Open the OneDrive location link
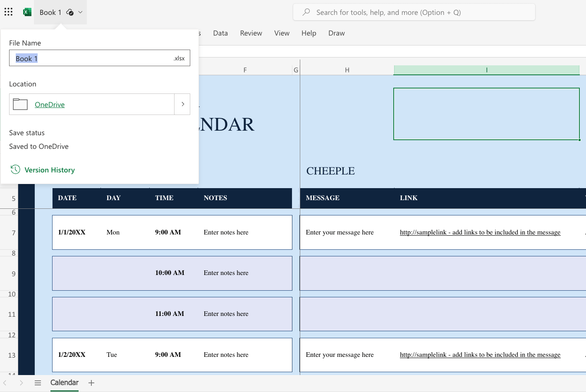 (50, 104)
